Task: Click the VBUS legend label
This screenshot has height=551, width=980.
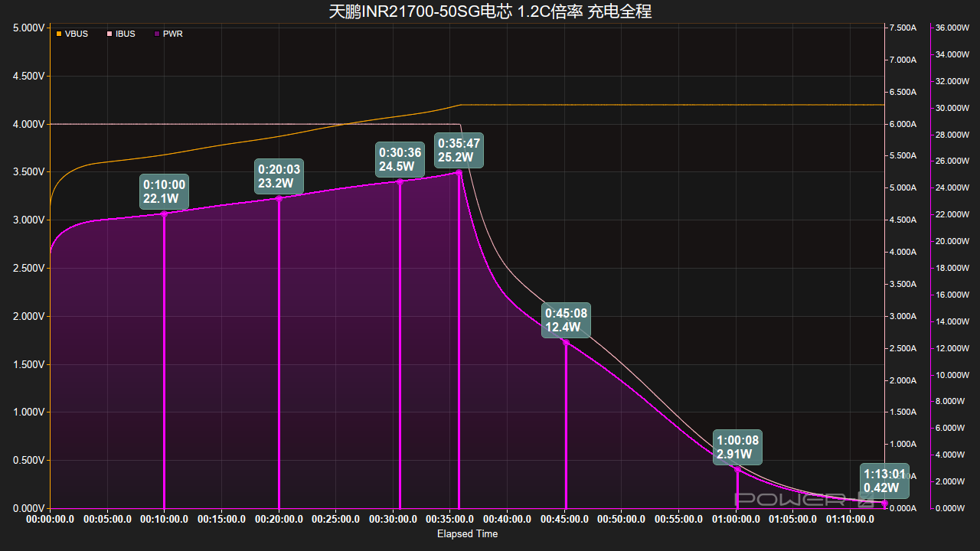Action: (x=77, y=34)
